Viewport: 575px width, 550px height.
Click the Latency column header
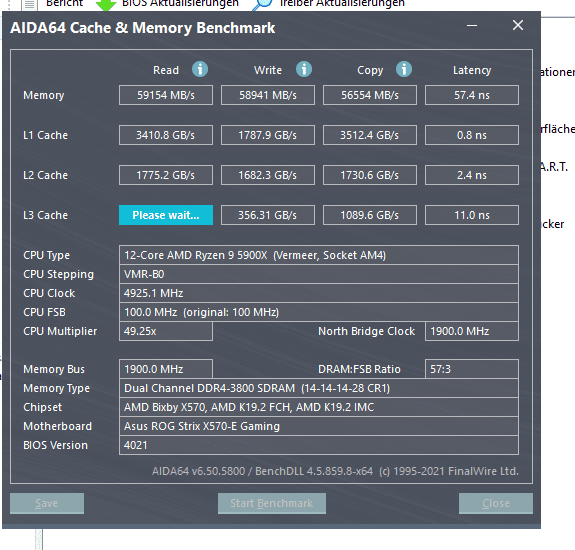point(472,70)
